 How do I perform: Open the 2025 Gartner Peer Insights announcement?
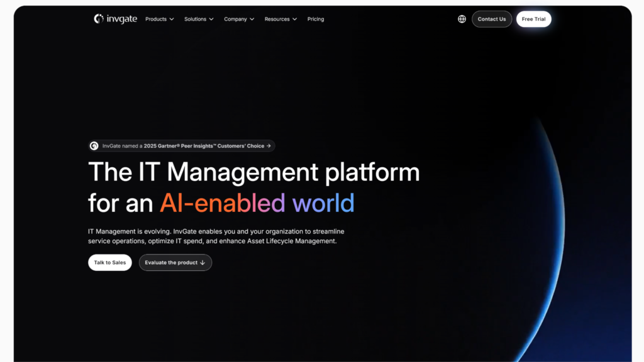click(182, 146)
